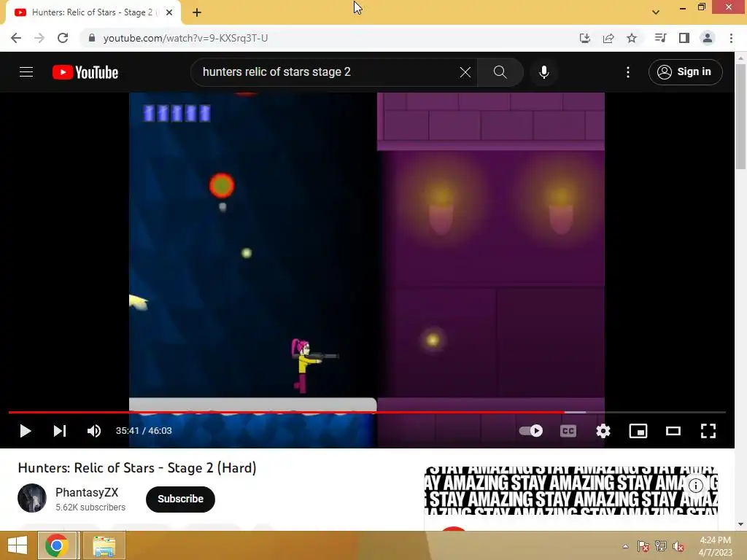The image size is (747, 560).
Task: Open the Windows Start button
Action: pyautogui.click(x=18, y=545)
